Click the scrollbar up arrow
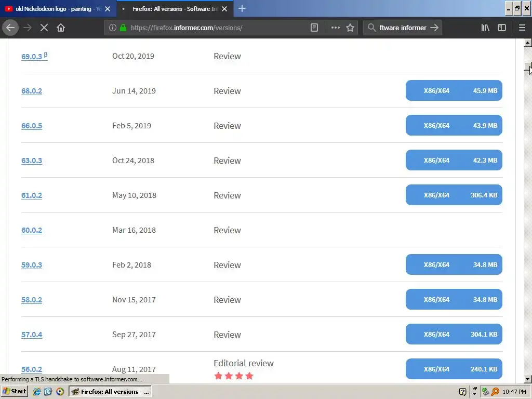Image resolution: width=532 pixels, height=399 pixels. [528, 43]
